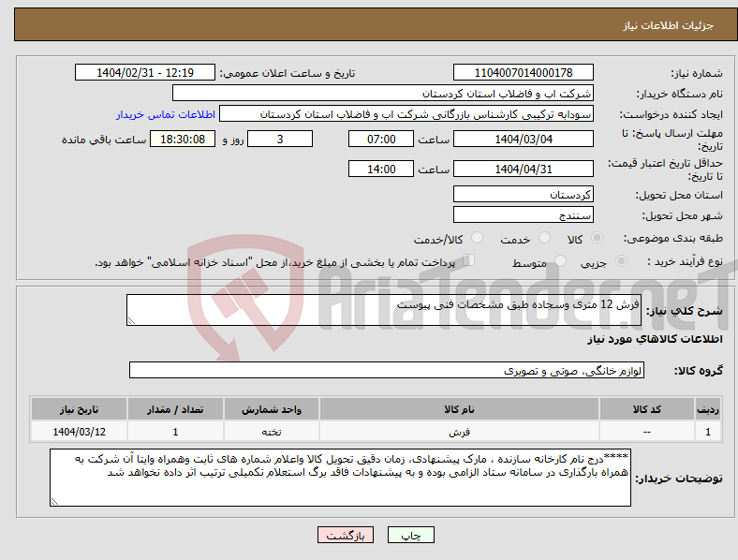Click the response deadline time 07:00
The width and height of the screenshot is (738, 560).
(x=381, y=139)
